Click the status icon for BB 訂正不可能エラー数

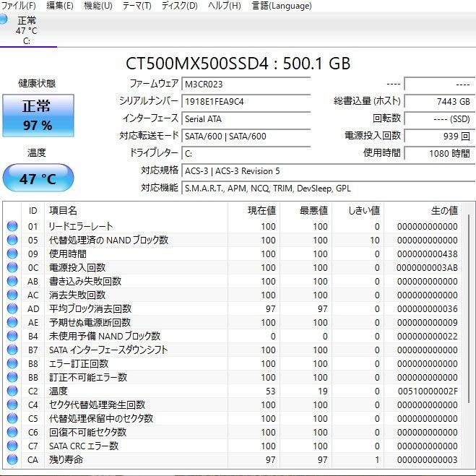pyautogui.click(x=12, y=377)
